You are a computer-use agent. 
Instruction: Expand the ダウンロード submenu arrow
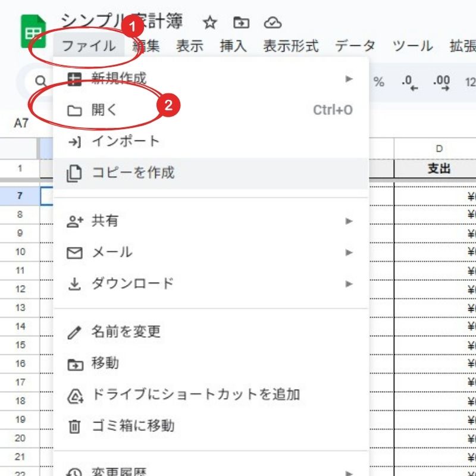pos(349,284)
